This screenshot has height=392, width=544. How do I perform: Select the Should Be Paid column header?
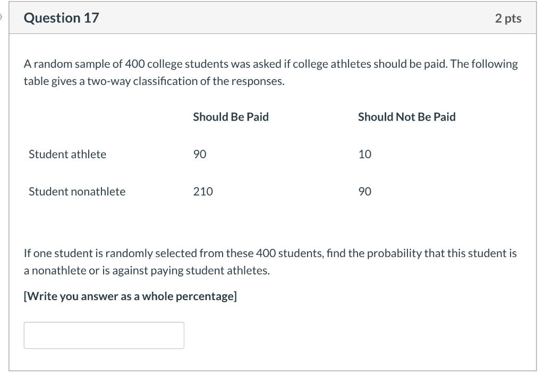pos(231,117)
